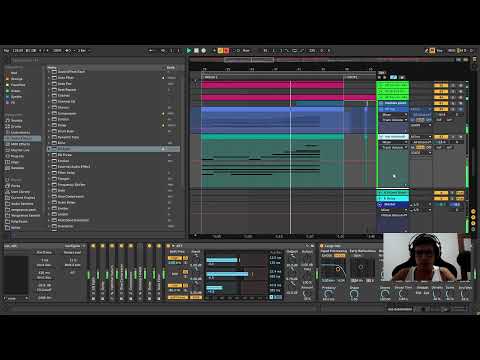Click the Re-enable Automation button

pos(226,51)
